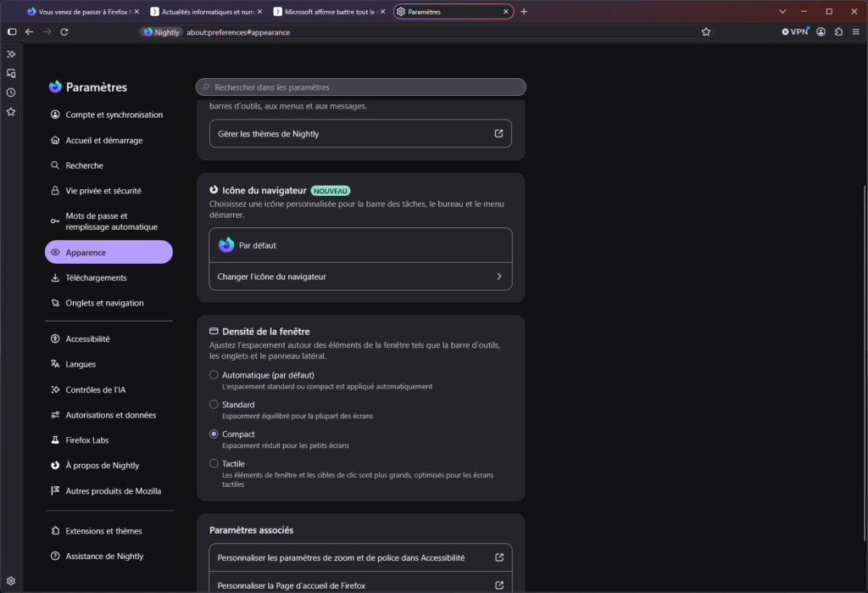Open À propos de Nightly section

tap(108, 466)
